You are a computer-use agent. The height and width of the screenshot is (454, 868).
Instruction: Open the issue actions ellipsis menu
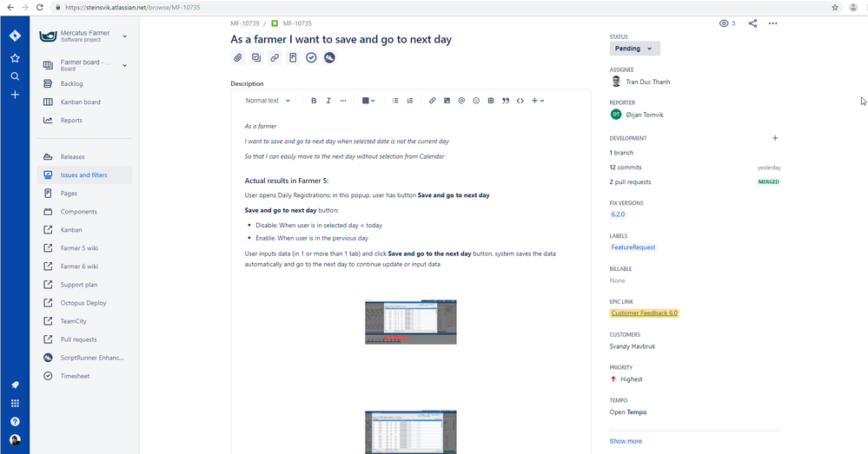click(x=772, y=23)
